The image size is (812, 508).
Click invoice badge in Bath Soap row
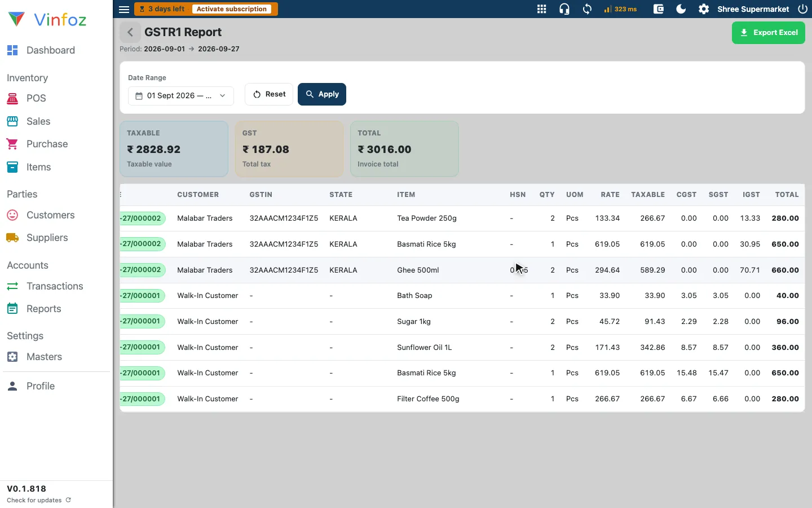142,296
